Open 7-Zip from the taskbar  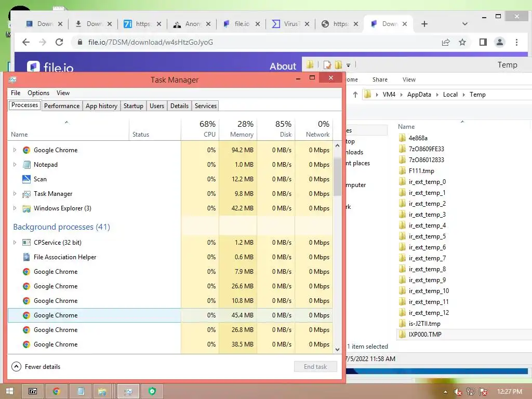[33, 391]
